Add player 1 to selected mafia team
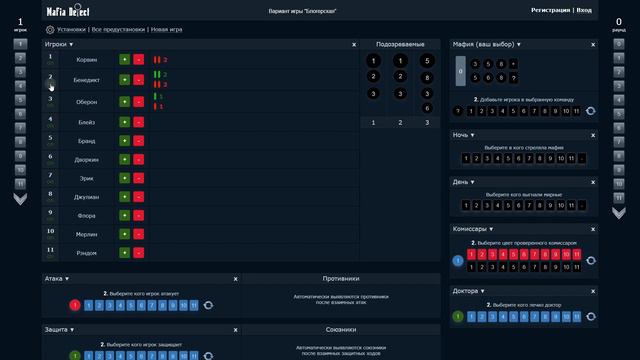Viewport: 640px width, 360px height. (x=471, y=111)
